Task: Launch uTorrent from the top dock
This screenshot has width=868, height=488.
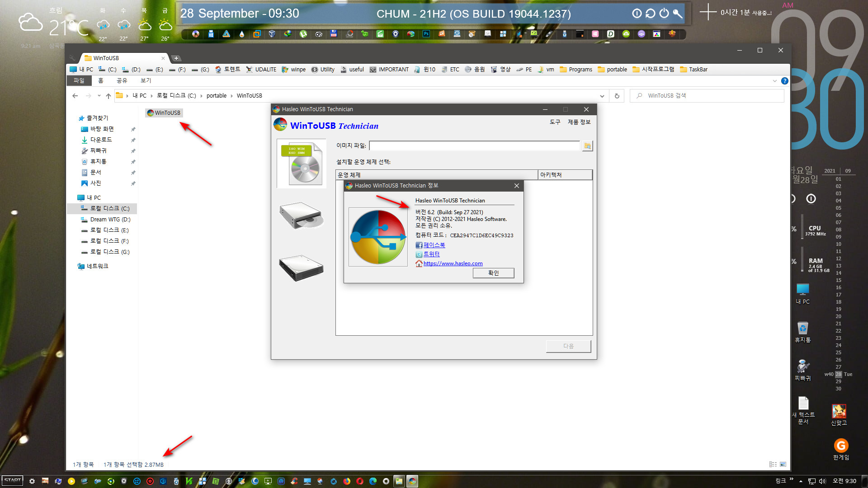Action: (x=303, y=34)
